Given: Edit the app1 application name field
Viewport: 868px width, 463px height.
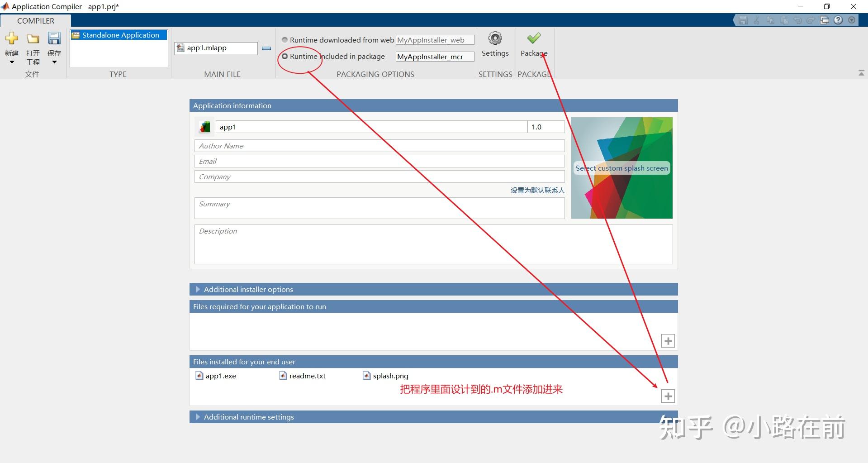Looking at the screenshot, I should (371, 127).
